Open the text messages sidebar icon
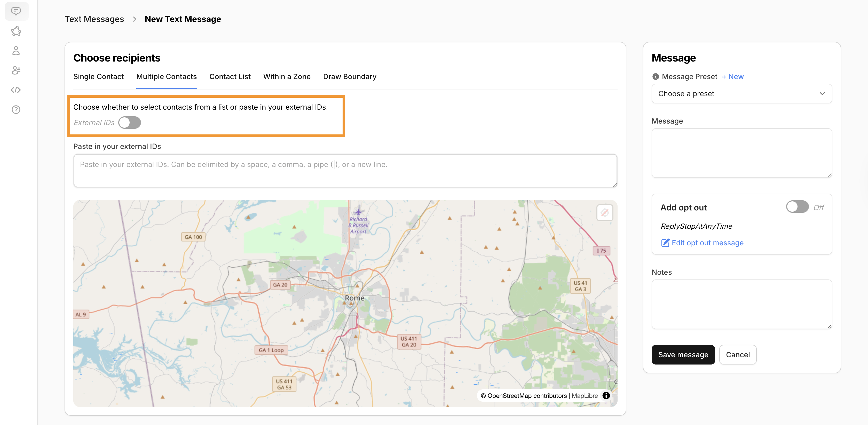Screen dimensions: 868x425 [x=16, y=11]
